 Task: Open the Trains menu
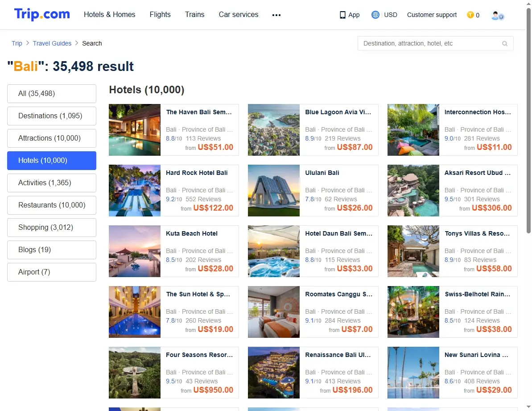tap(195, 15)
